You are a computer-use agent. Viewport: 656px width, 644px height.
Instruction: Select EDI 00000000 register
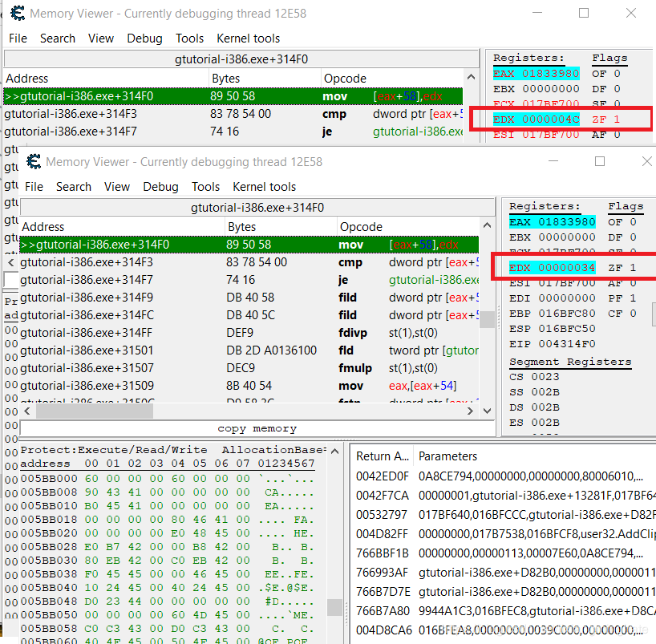click(552, 298)
